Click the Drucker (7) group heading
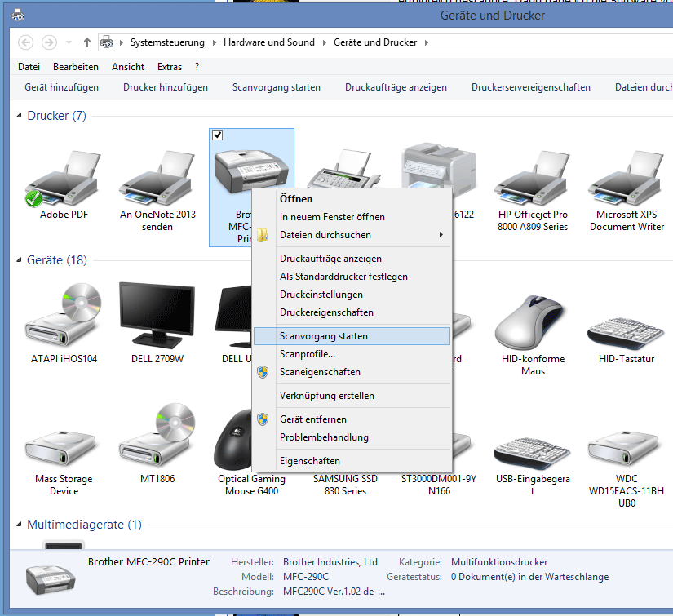673x616 pixels. [56, 116]
